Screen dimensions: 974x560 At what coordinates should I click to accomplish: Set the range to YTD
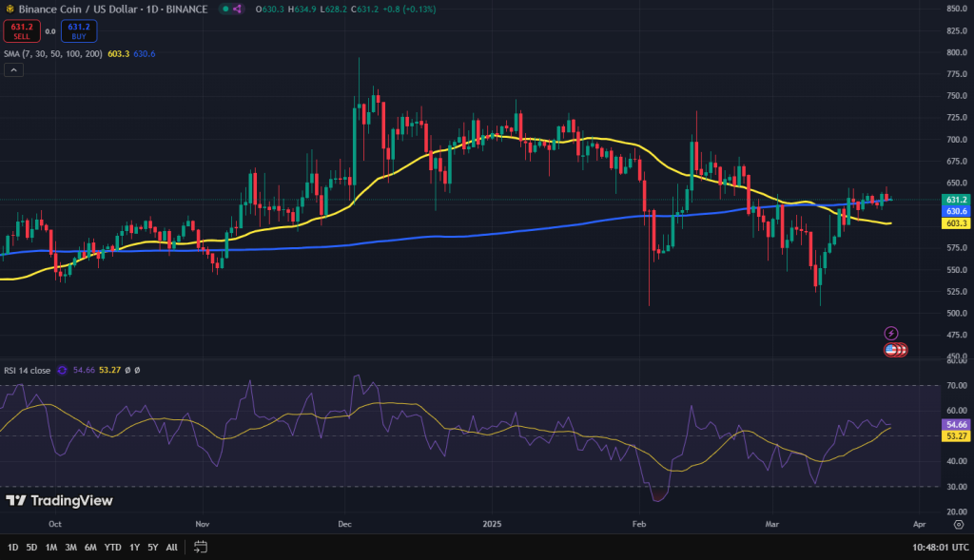click(112, 548)
